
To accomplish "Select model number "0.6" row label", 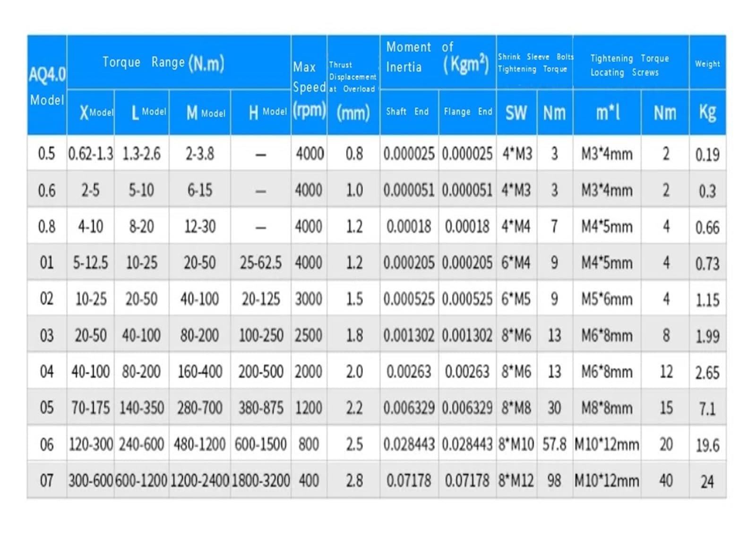I will click(x=47, y=191).
